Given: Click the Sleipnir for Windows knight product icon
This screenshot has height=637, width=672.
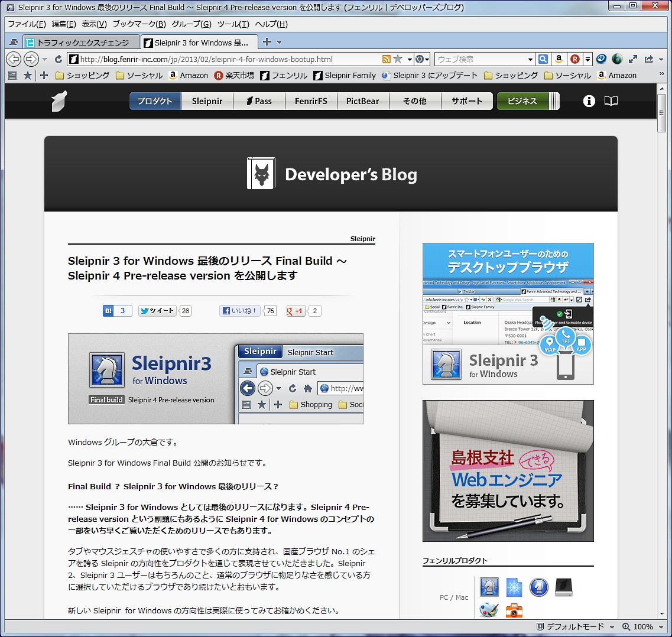Looking at the screenshot, I should pyautogui.click(x=489, y=587).
